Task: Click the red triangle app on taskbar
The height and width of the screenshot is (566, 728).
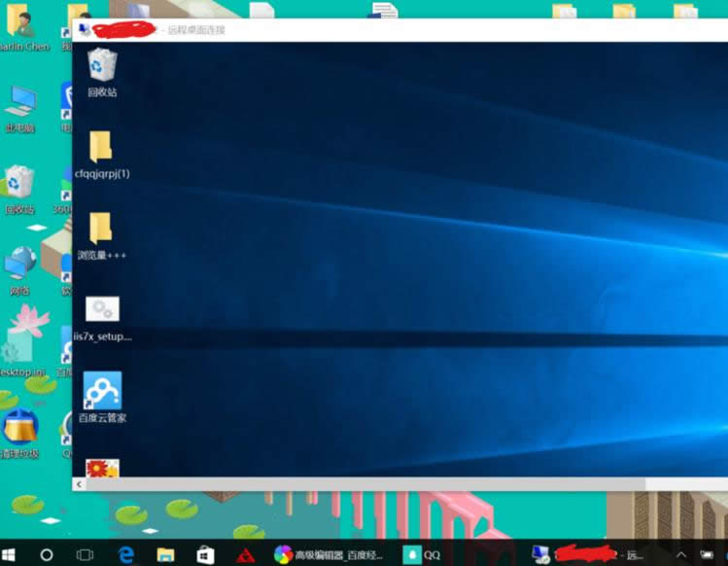Action: pyautogui.click(x=245, y=555)
